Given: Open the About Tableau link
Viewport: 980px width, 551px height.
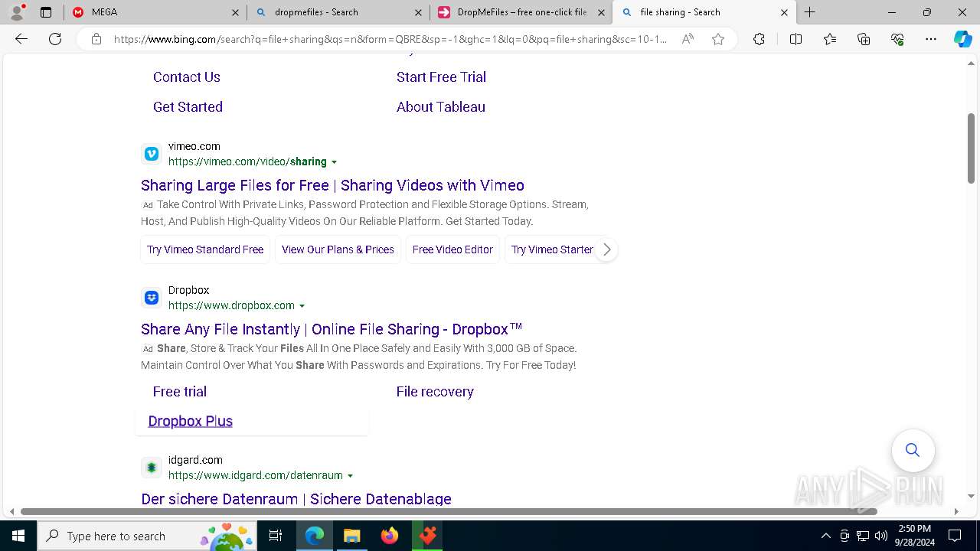Looking at the screenshot, I should (441, 107).
